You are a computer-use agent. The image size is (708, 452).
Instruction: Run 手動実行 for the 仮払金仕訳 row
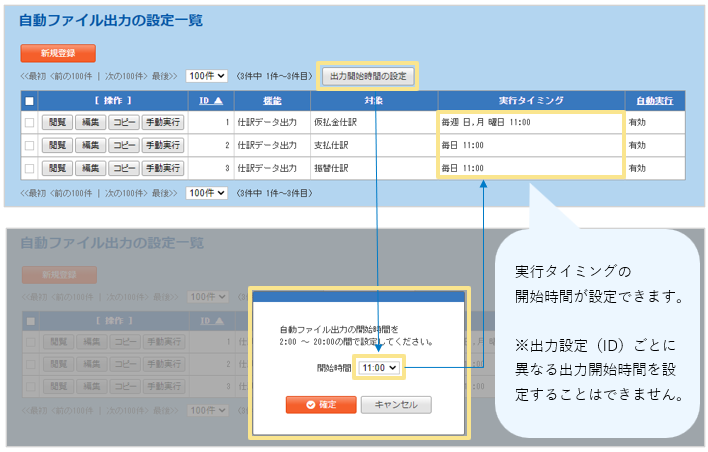click(162, 122)
